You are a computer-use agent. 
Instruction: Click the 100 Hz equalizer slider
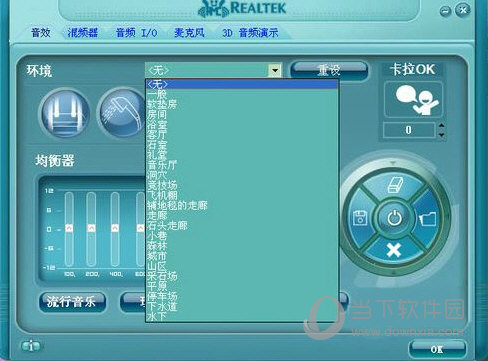click(x=69, y=229)
